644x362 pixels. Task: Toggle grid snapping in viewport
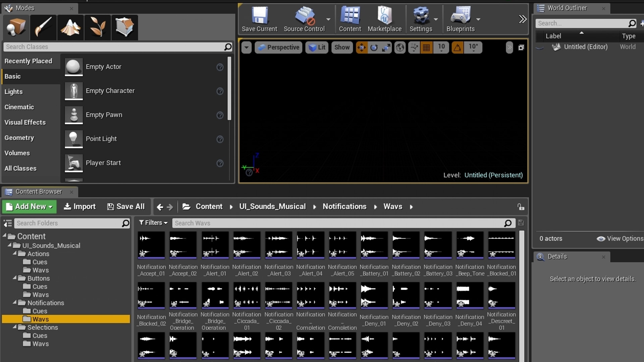pyautogui.click(x=426, y=47)
